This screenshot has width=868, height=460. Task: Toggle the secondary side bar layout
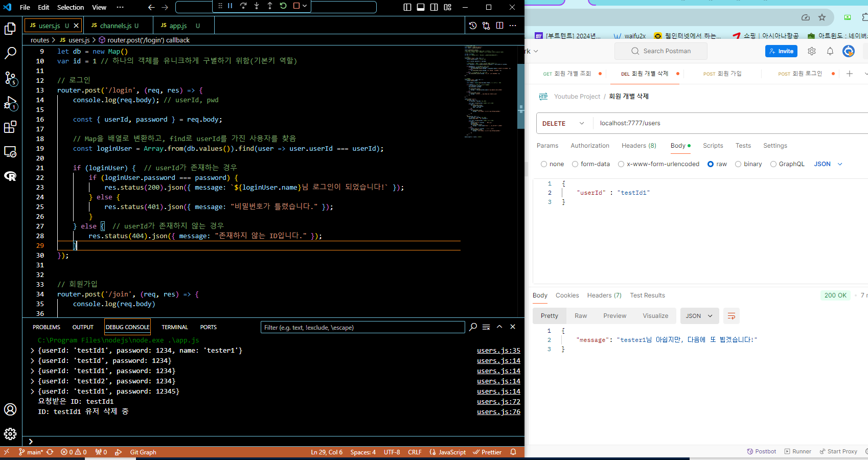tap(434, 7)
